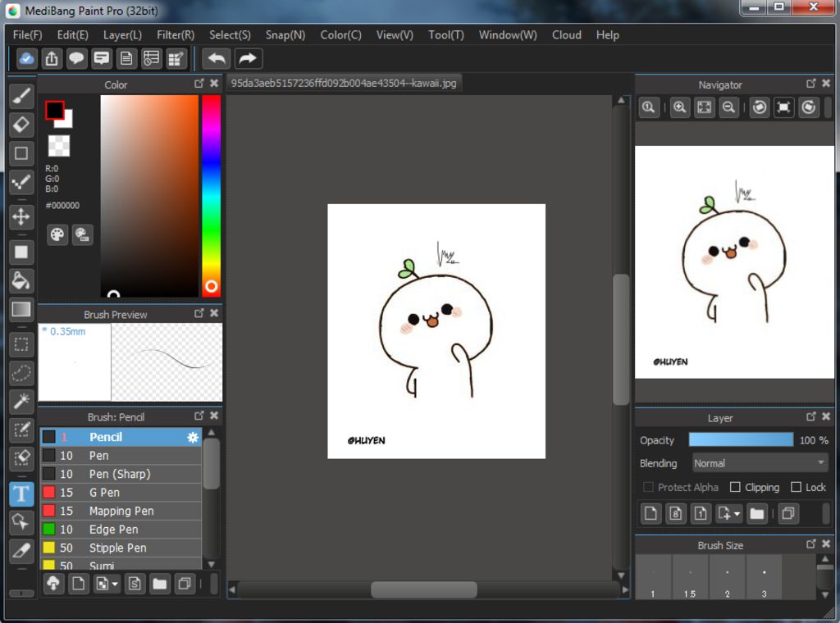Image resolution: width=840 pixels, height=623 pixels.
Task: Click the transparent color swatch
Action: pyautogui.click(x=59, y=146)
